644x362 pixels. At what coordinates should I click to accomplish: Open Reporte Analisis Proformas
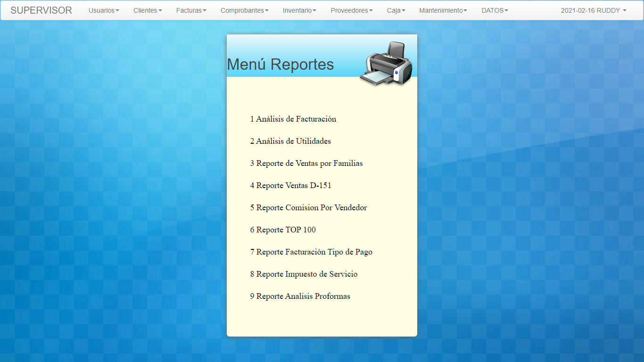point(300,296)
